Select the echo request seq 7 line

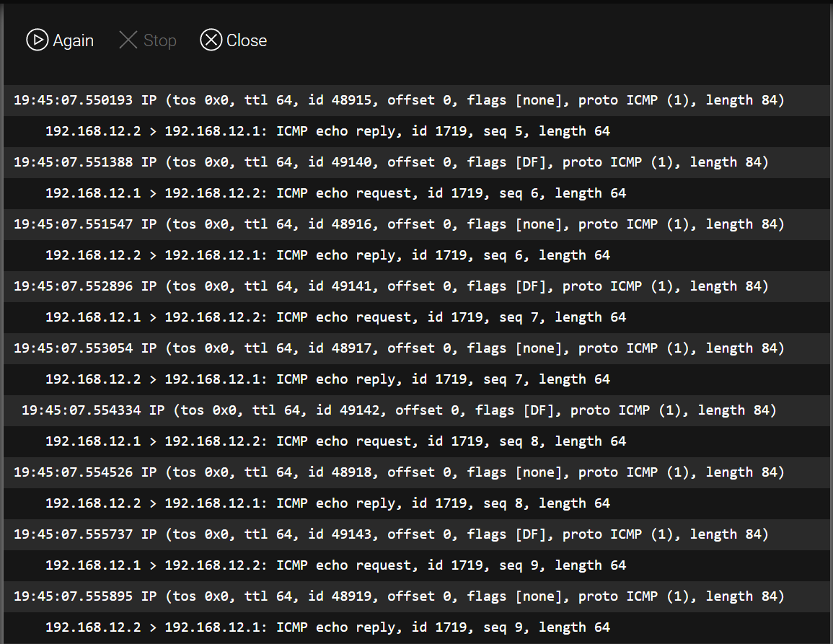coord(417,317)
